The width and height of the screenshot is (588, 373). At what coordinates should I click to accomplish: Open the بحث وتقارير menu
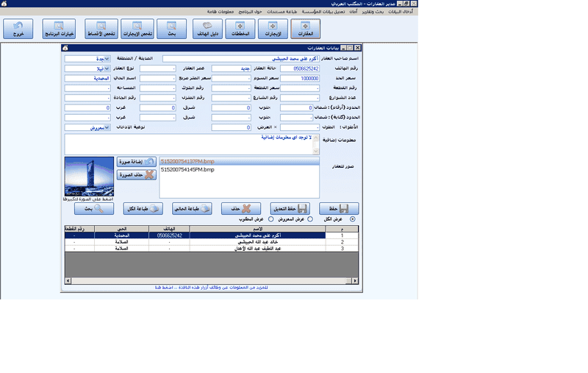372,12
